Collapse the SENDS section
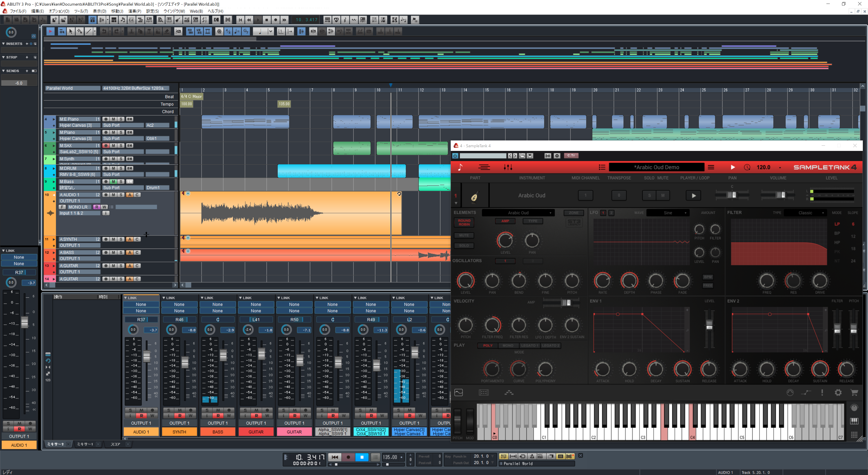This screenshot has height=475, width=868. coord(3,71)
